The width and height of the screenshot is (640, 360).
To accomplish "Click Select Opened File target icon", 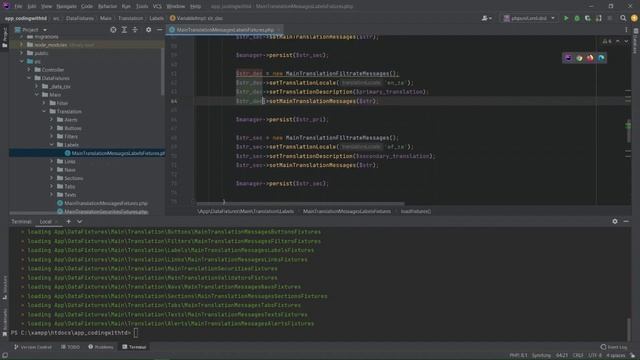I will pyautogui.click(x=113, y=30).
